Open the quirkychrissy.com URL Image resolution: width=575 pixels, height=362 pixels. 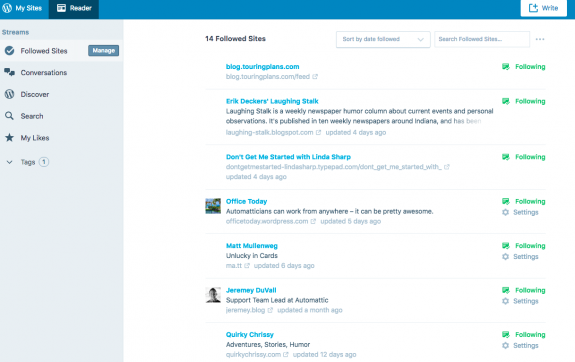coord(253,354)
